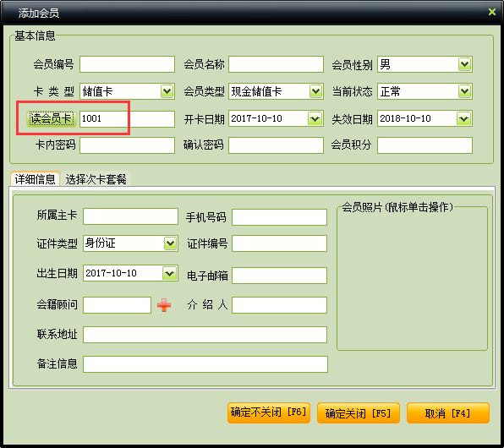Click the red plus icon beside 会籍顾问
This screenshot has height=448, width=504.
coord(164,305)
